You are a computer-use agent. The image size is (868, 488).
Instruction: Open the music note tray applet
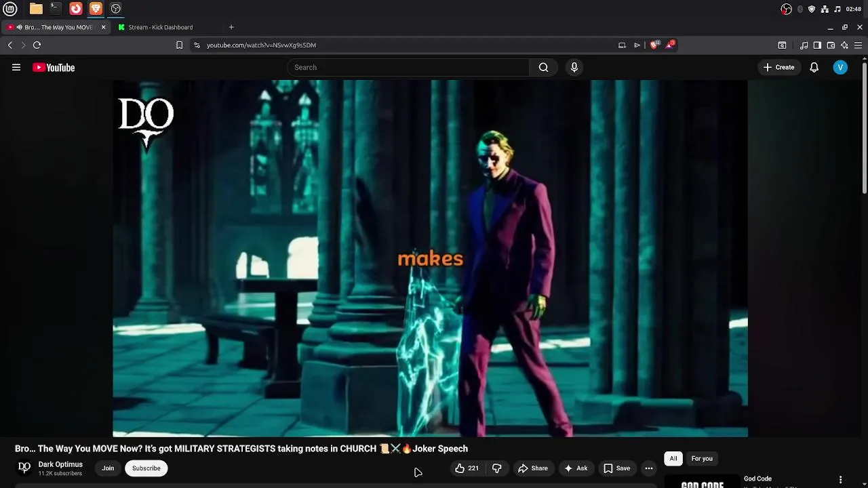pyautogui.click(x=837, y=9)
